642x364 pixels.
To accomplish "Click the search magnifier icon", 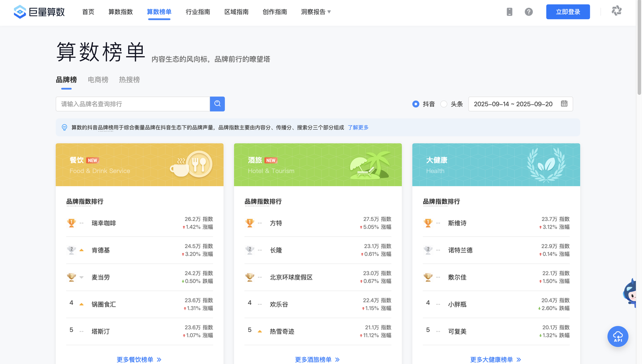I will click(x=217, y=104).
